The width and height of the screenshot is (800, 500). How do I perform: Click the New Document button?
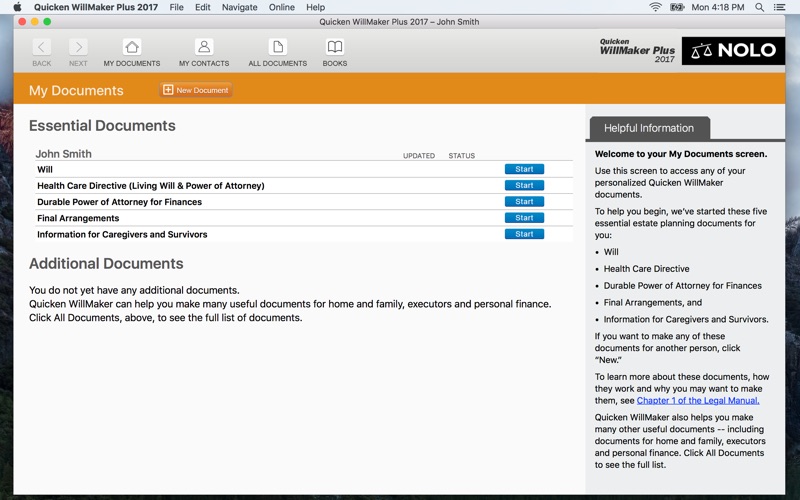[195, 90]
